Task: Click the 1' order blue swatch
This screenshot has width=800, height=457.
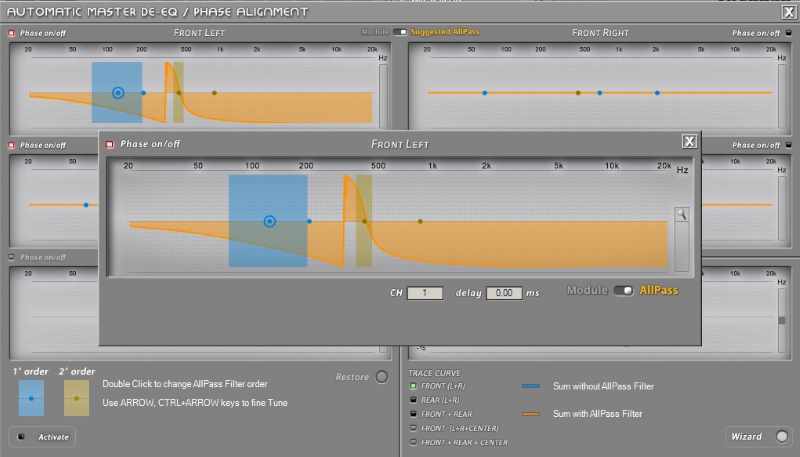Action: [x=31, y=398]
